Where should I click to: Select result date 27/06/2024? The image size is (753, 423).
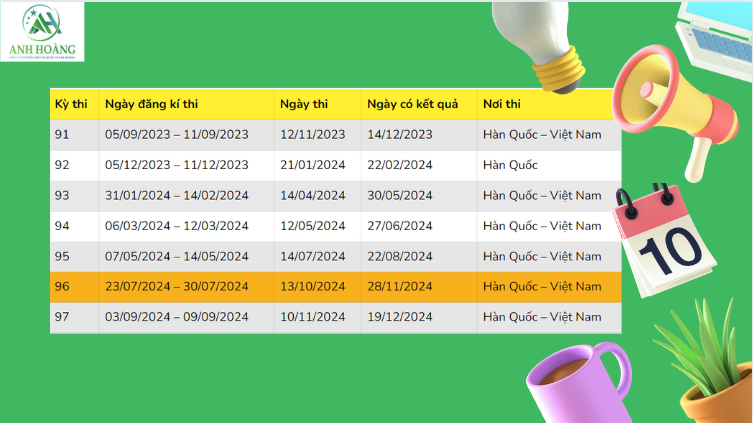399,226
